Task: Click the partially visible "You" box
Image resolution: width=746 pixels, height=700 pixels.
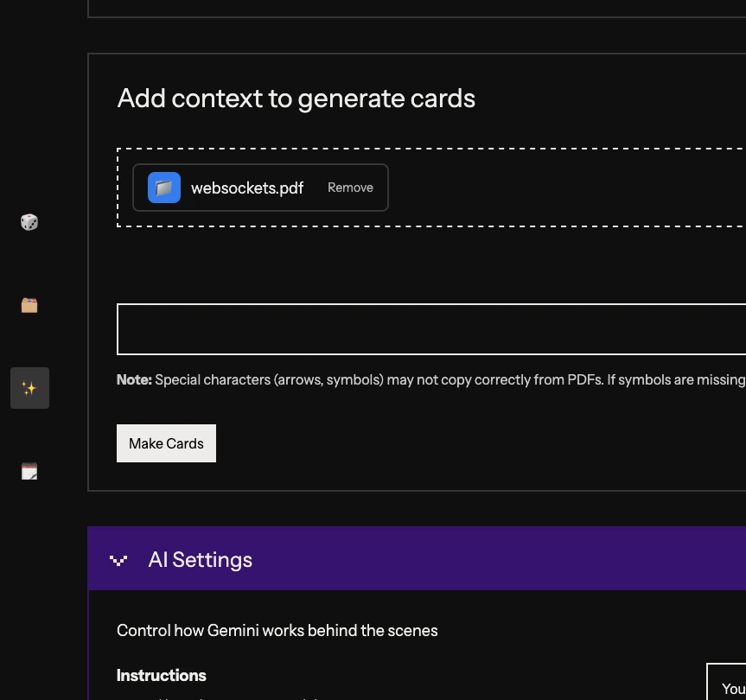Action: (730, 685)
